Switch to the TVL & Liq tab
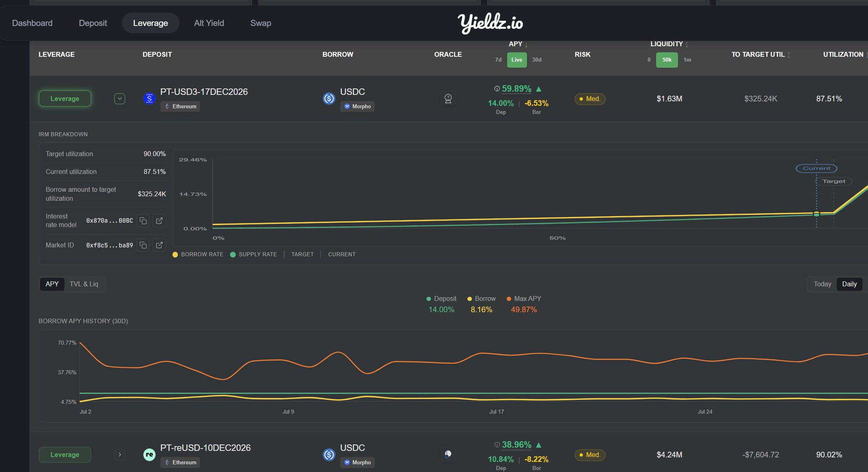The height and width of the screenshot is (472, 868). click(x=84, y=284)
